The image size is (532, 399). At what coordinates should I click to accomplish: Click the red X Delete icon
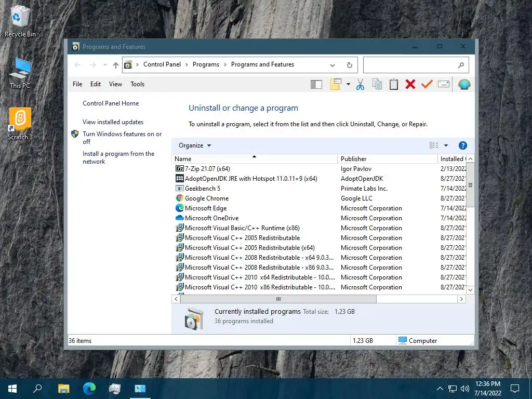(410, 84)
